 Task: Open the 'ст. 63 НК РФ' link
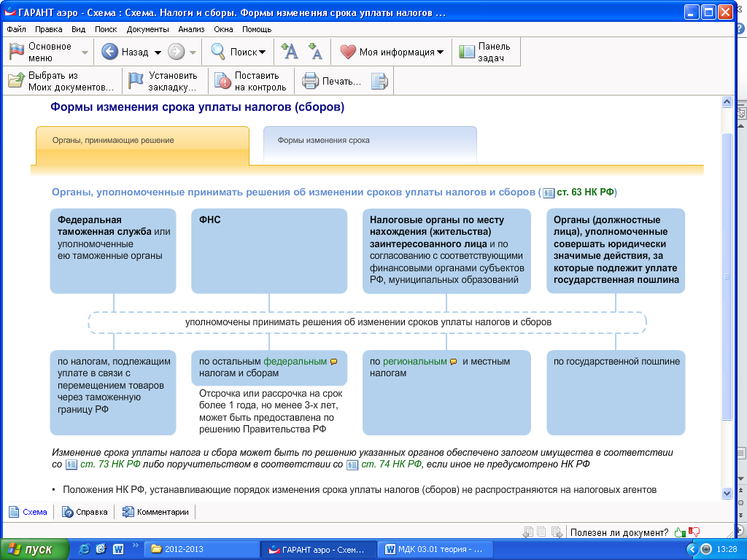(x=585, y=192)
